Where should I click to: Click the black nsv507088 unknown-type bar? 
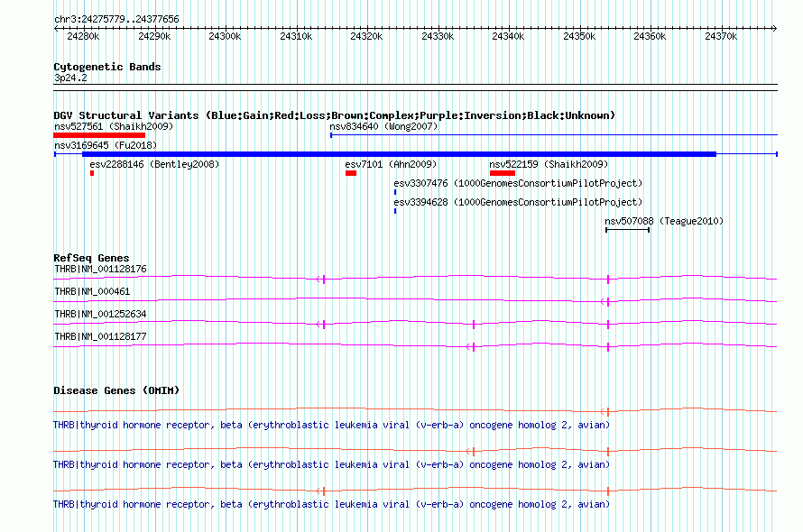(x=628, y=230)
